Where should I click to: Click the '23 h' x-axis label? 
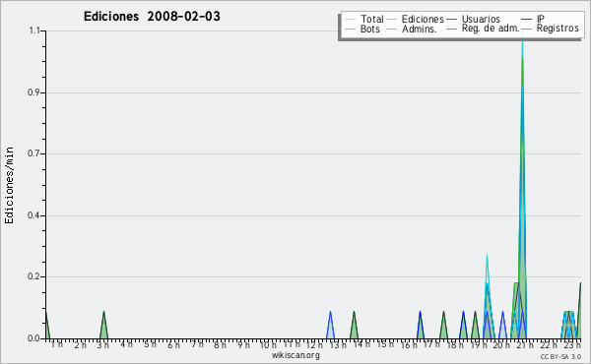tap(572, 344)
